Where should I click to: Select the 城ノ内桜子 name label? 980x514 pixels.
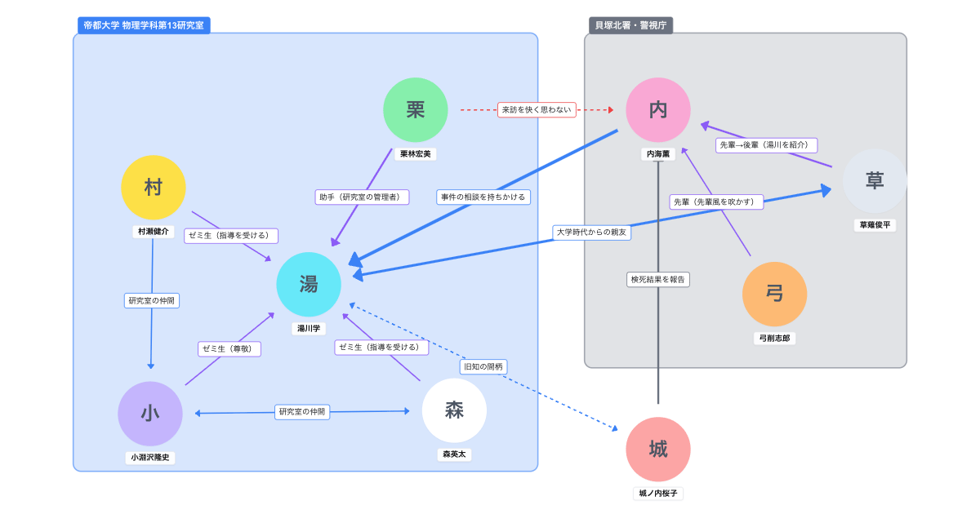point(658,494)
